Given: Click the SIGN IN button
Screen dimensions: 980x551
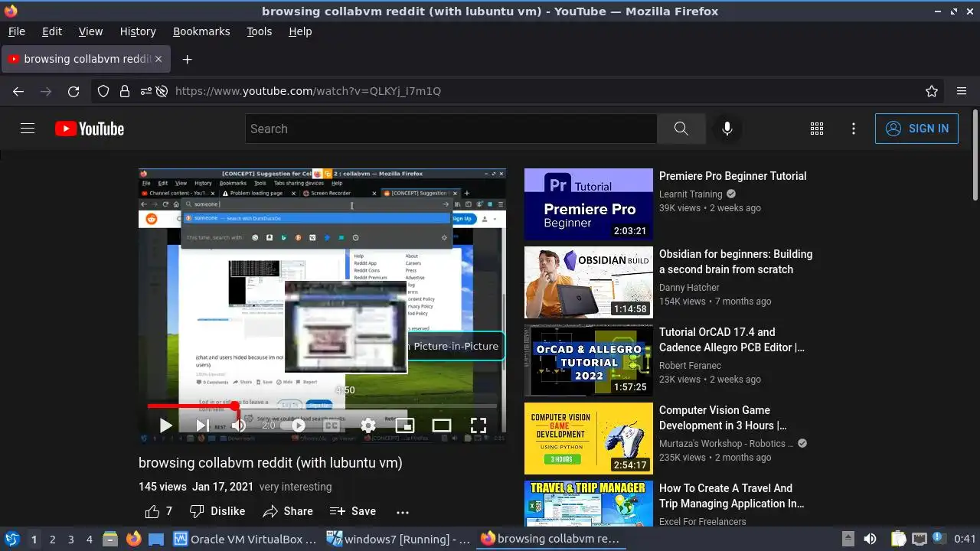Looking at the screenshot, I should click(916, 129).
